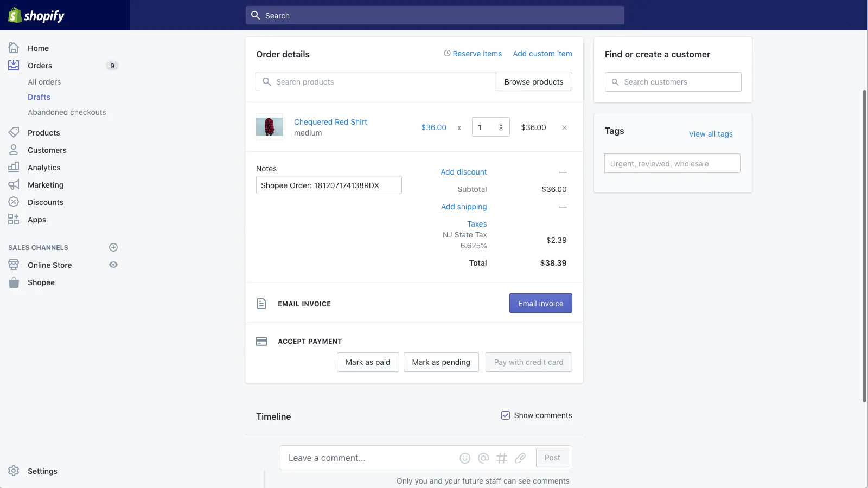Adjust quantity stepper arrows for shirt
This screenshot has width=868, height=488.
point(501,127)
